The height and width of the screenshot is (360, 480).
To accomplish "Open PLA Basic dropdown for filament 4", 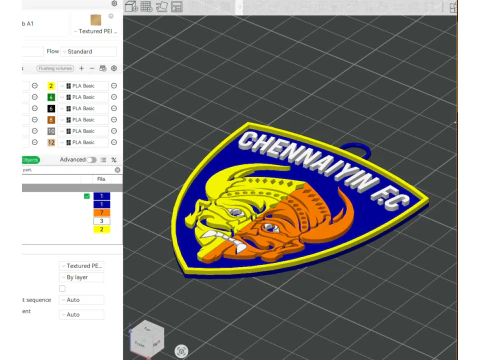I will pos(83,97).
